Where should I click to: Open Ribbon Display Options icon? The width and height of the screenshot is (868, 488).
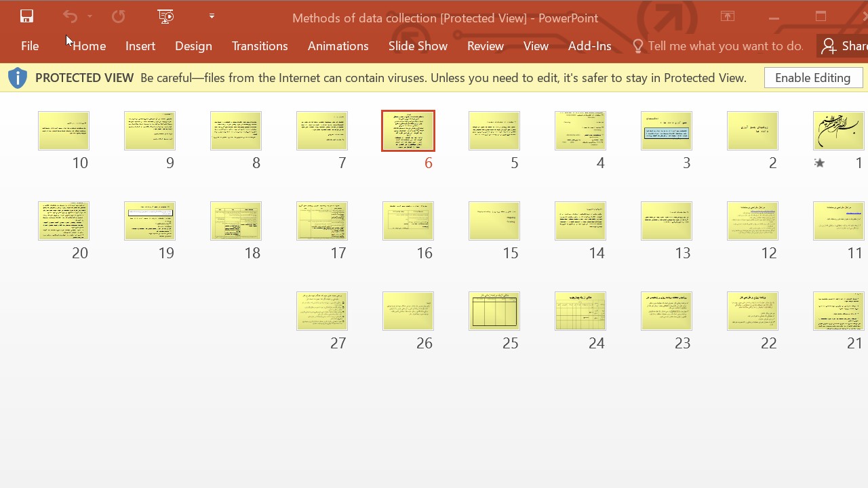pyautogui.click(x=728, y=16)
